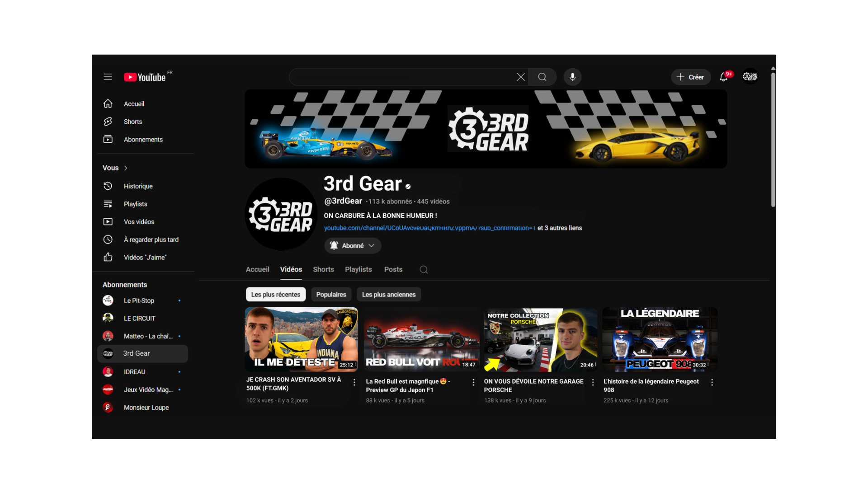Open options menu for Red Bull video
This screenshot has width=868, height=488.
pos(473,382)
